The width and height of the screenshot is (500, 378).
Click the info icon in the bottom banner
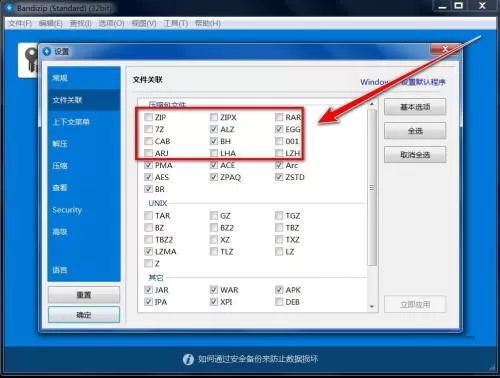[188, 359]
